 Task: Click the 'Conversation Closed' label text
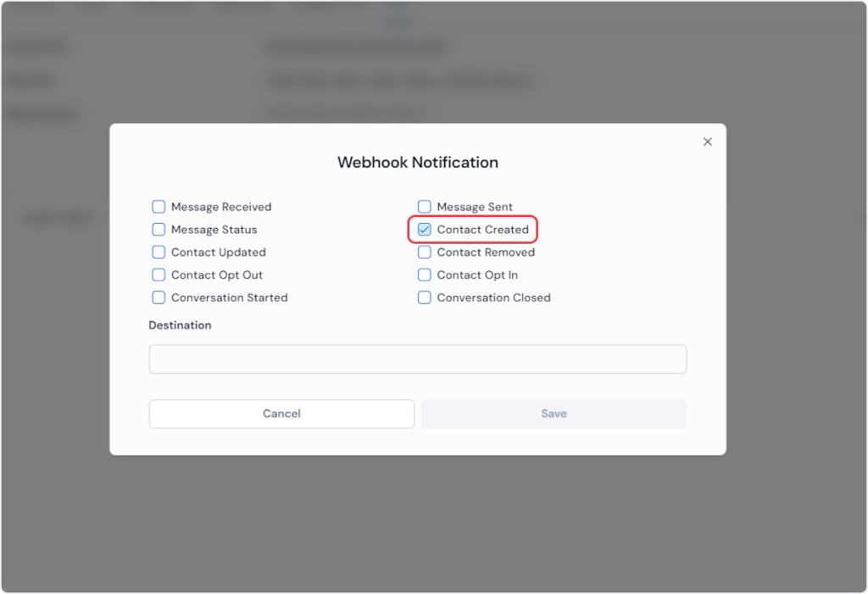(493, 298)
